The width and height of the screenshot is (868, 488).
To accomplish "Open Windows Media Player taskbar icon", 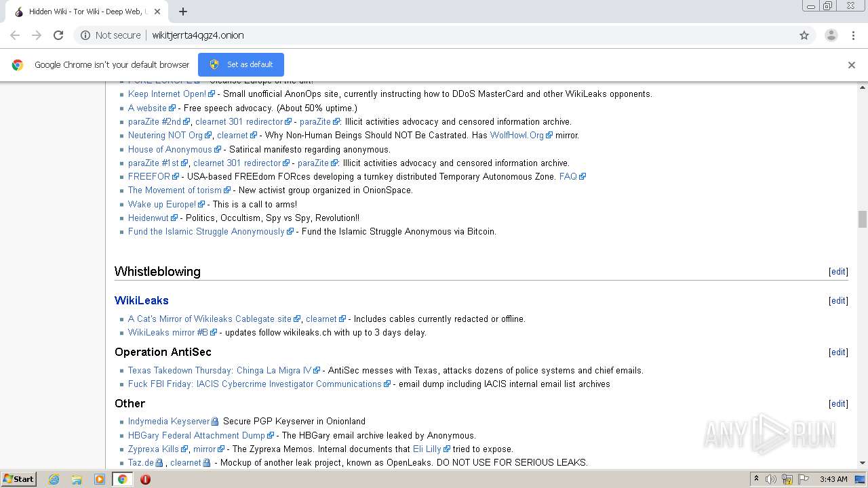I will point(100,479).
